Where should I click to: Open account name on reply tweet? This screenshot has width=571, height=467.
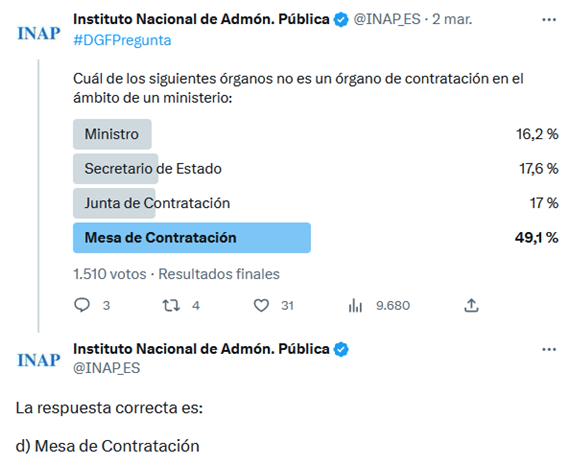tap(201, 349)
